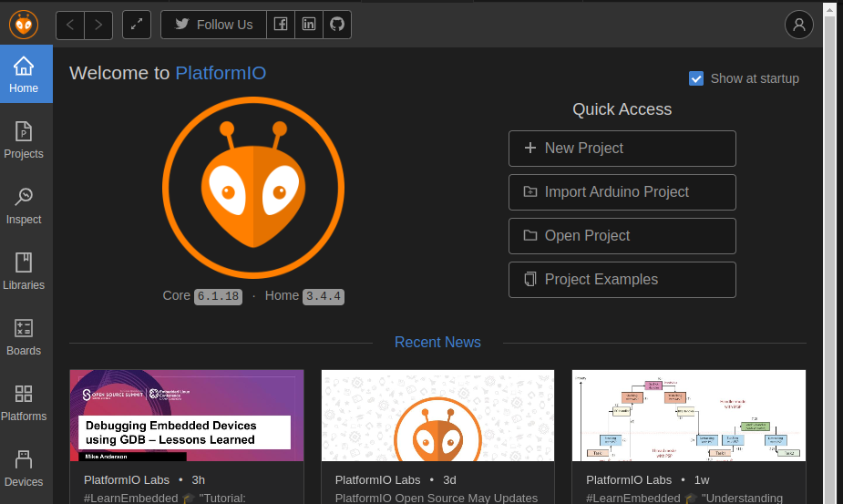843x504 pixels.
Task: Open the Libraries sidebar section
Action: click(24, 271)
